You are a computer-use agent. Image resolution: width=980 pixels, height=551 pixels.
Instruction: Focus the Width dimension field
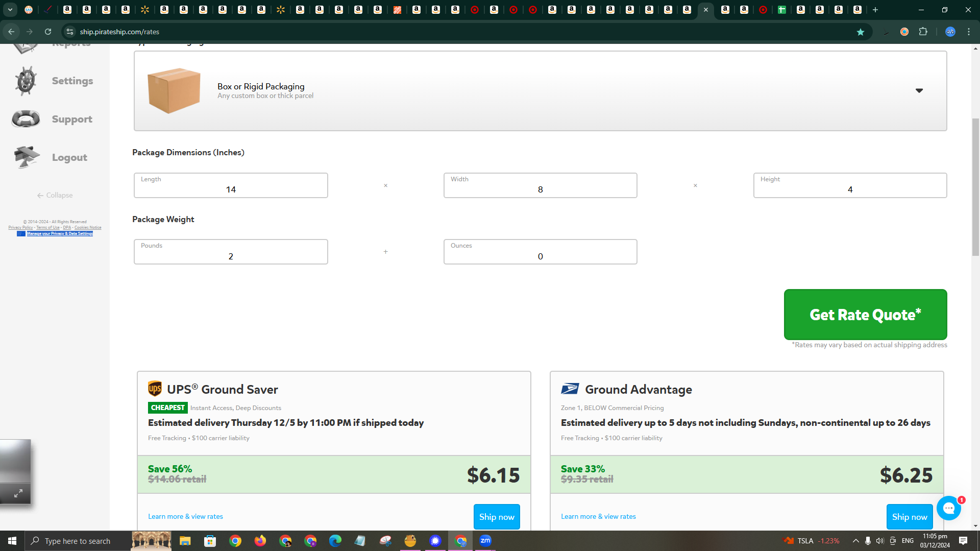(x=540, y=185)
